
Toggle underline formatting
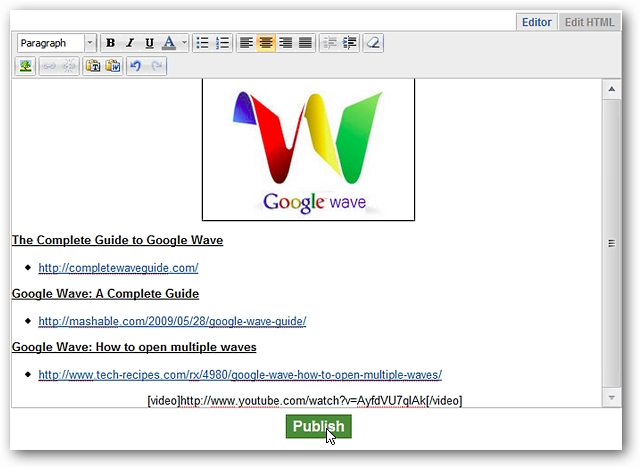pyautogui.click(x=149, y=43)
